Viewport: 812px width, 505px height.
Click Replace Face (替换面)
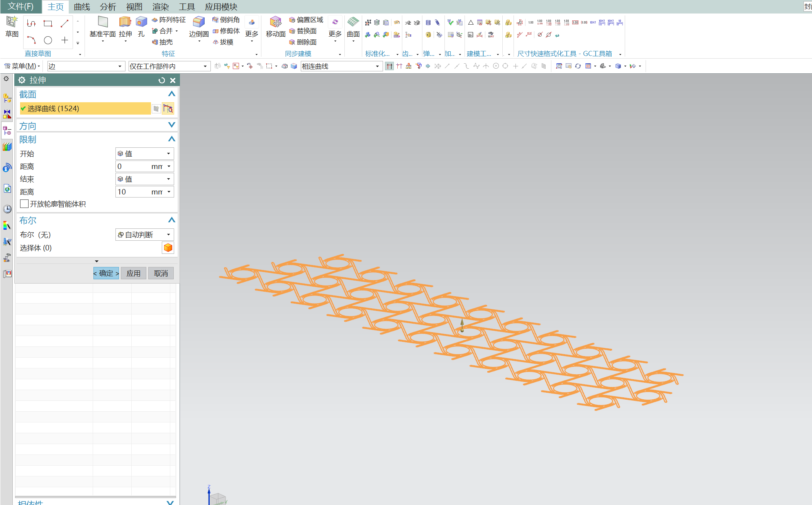tap(303, 31)
